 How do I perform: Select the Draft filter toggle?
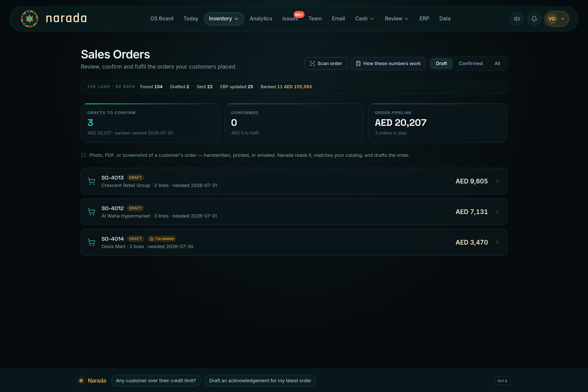tap(441, 64)
